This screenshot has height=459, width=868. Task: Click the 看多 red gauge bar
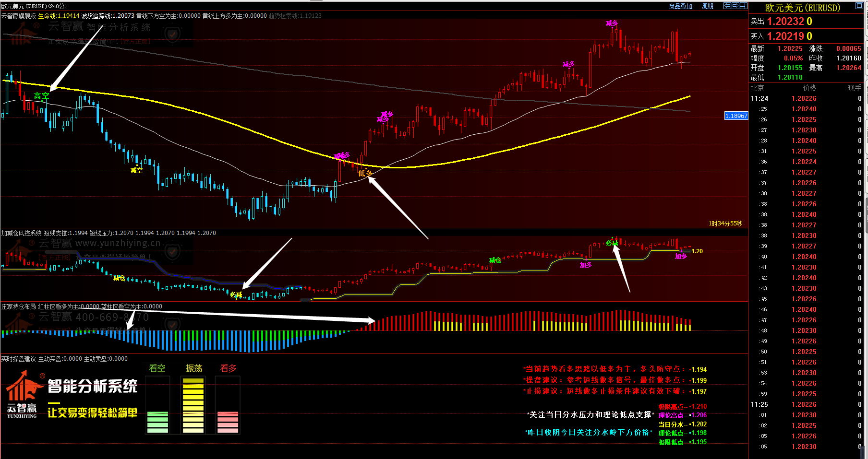pos(228,422)
